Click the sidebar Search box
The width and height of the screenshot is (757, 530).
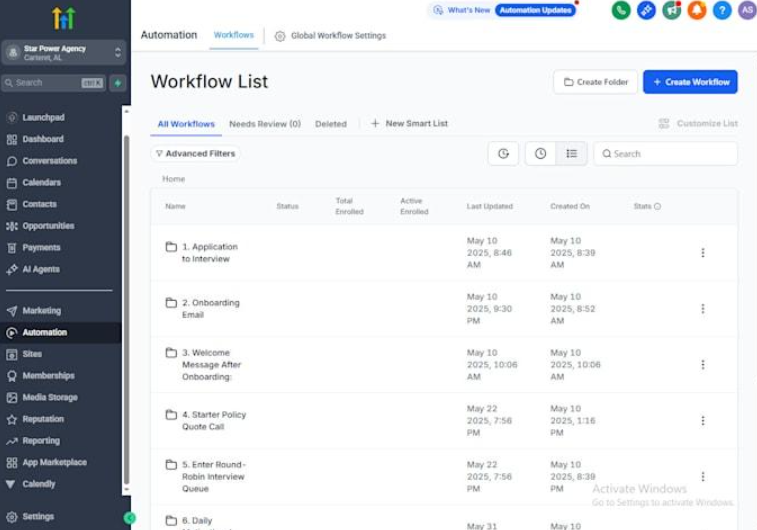[54, 83]
